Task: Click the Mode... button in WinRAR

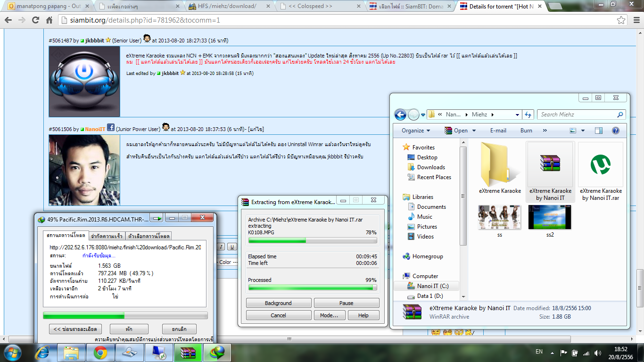Action: coord(329,315)
